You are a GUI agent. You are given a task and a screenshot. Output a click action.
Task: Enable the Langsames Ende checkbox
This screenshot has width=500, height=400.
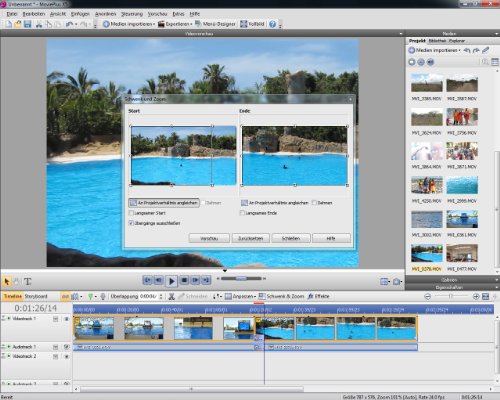coord(242,213)
